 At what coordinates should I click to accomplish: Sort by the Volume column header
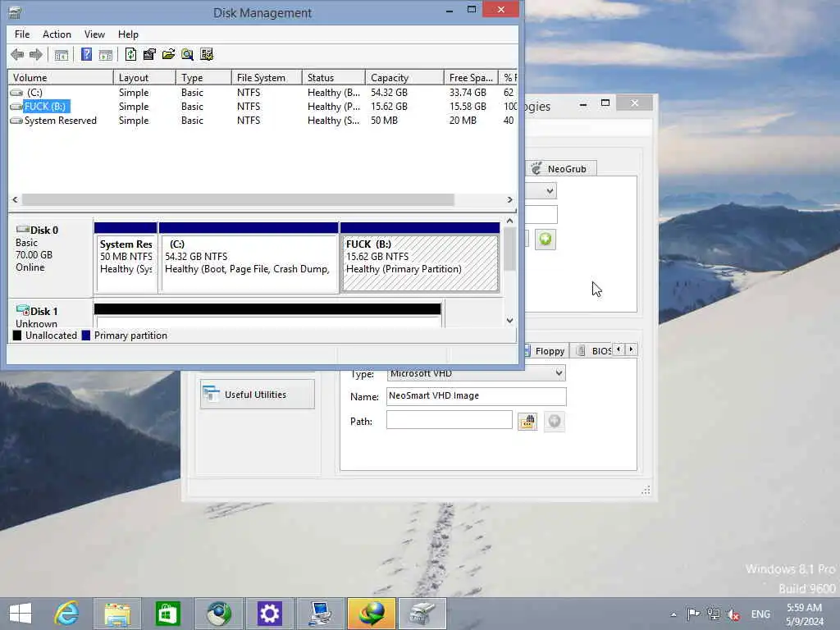[x=60, y=78]
